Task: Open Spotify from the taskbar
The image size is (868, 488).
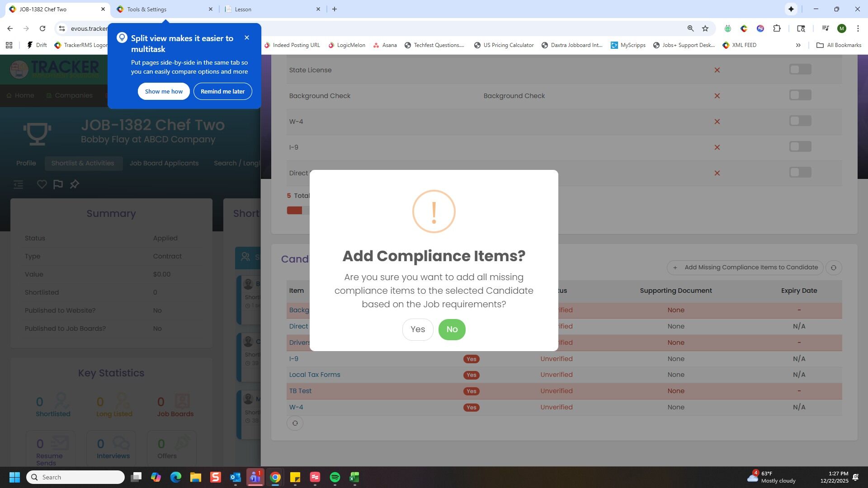Action: [x=335, y=477]
